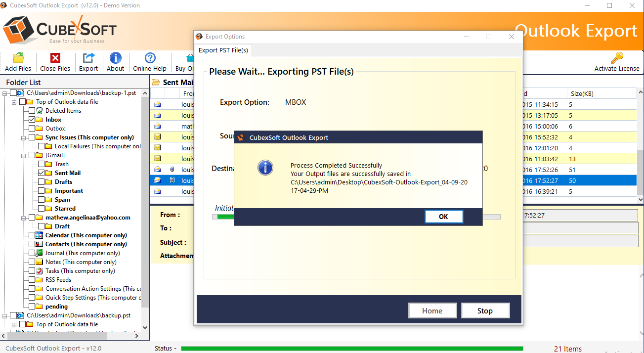Click the Sent Mail open folder icon in list header
644x353 pixels.
click(156, 83)
